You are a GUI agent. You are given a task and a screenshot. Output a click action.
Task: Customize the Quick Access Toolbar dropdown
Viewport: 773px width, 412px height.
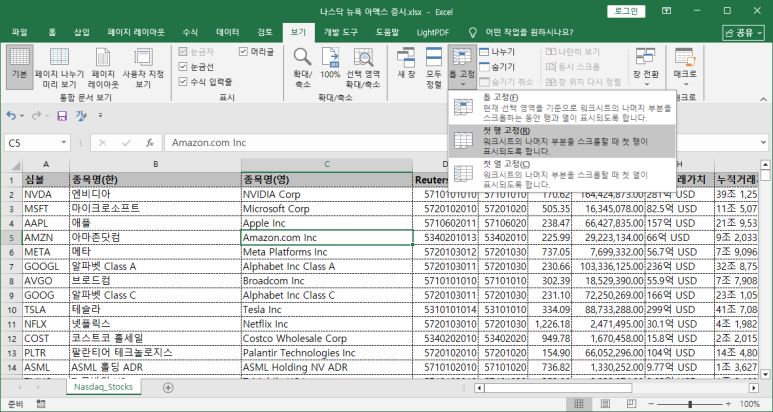click(x=100, y=116)
